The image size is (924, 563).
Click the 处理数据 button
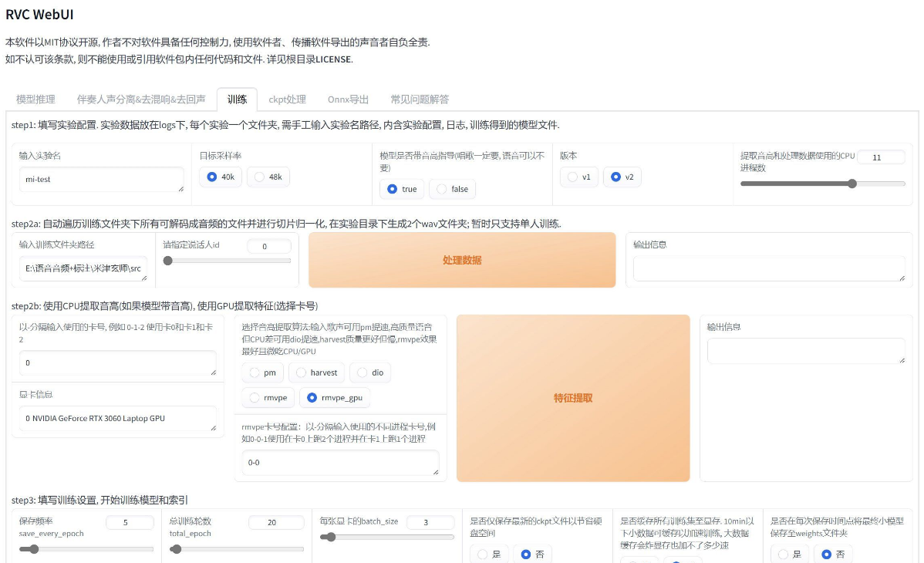click(x=462, y=260)
